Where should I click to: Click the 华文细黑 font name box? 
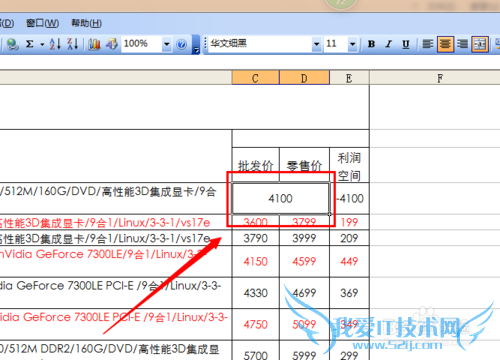[260, 44]
